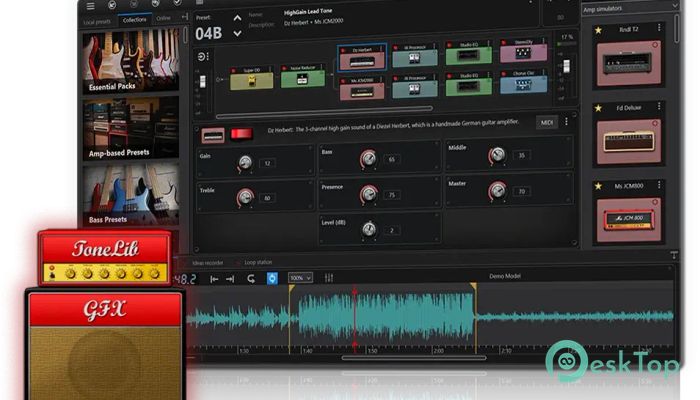Open the Amp-based Presets collection
The height and width of the screenshot is (400, 700).
[131, 129]
